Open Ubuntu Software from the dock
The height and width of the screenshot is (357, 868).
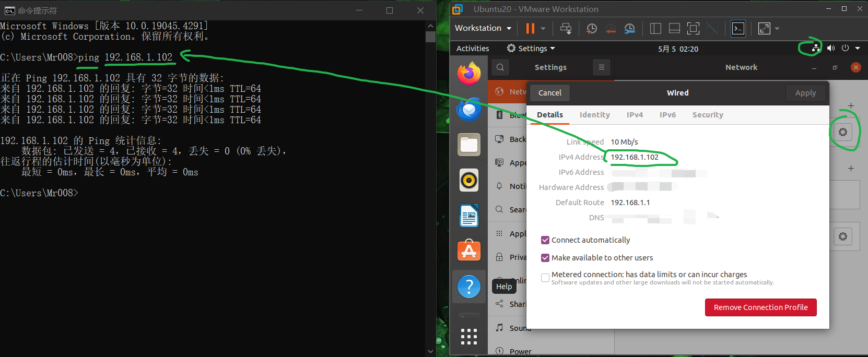point(469,251)
